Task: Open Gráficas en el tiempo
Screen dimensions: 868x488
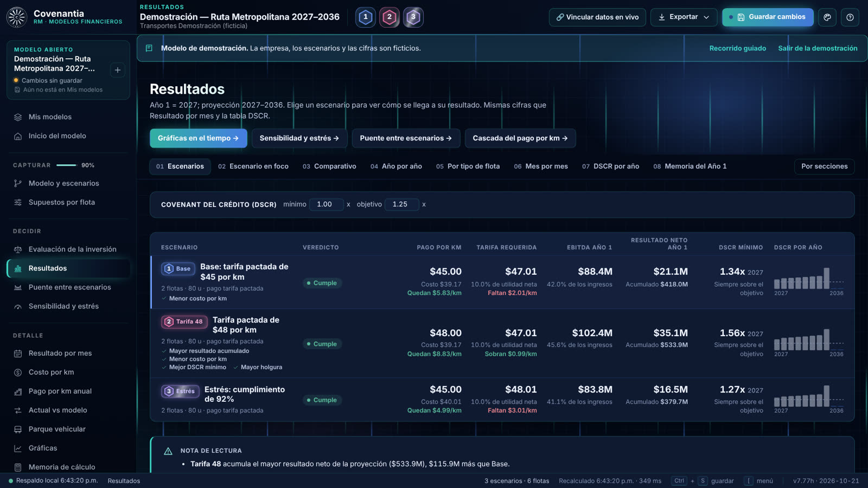Action: (199, 138)
